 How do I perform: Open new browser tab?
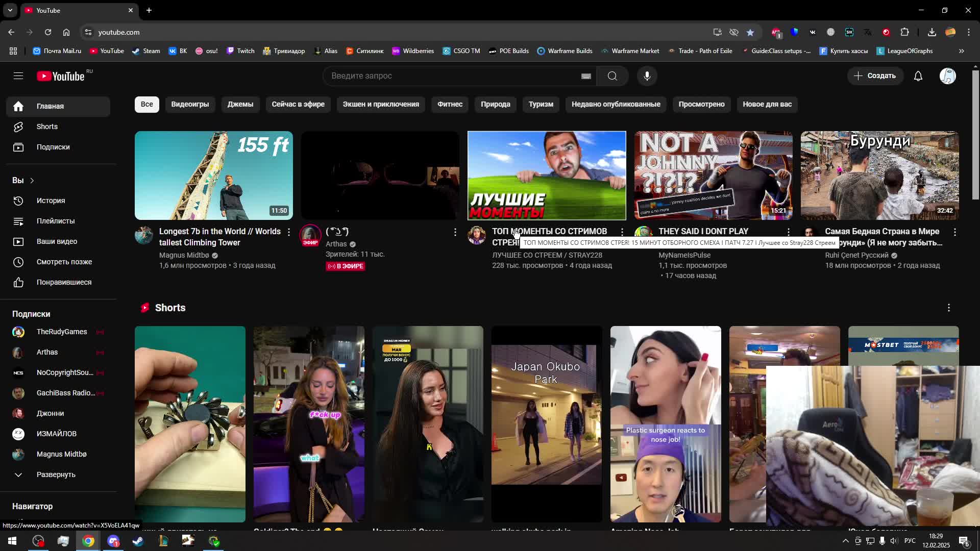[149, 10]
